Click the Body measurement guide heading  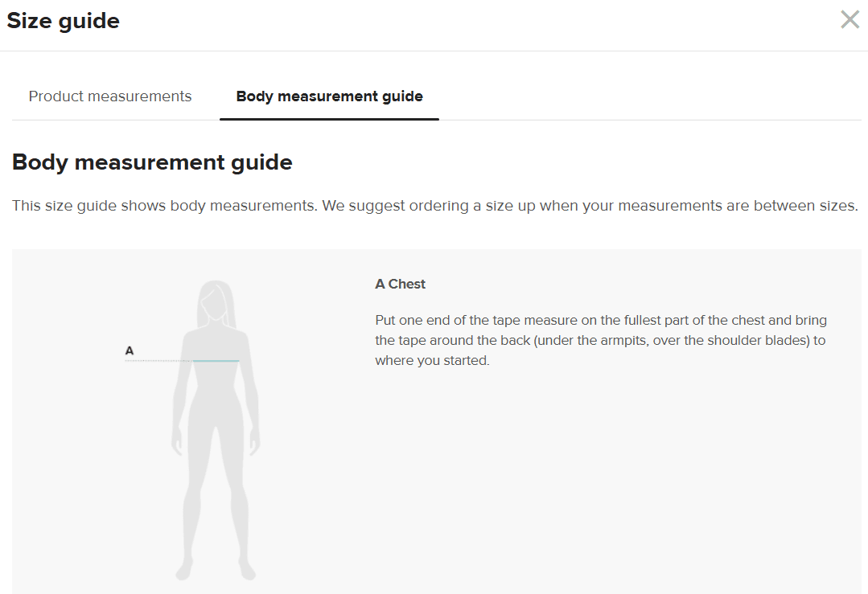[152, 162]
